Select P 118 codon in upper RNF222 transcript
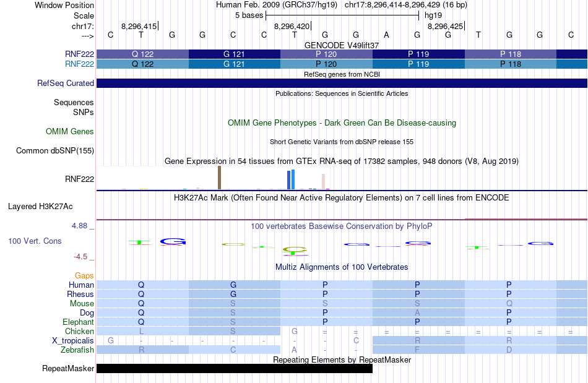588x383 pixels. [x=511, y=54]
